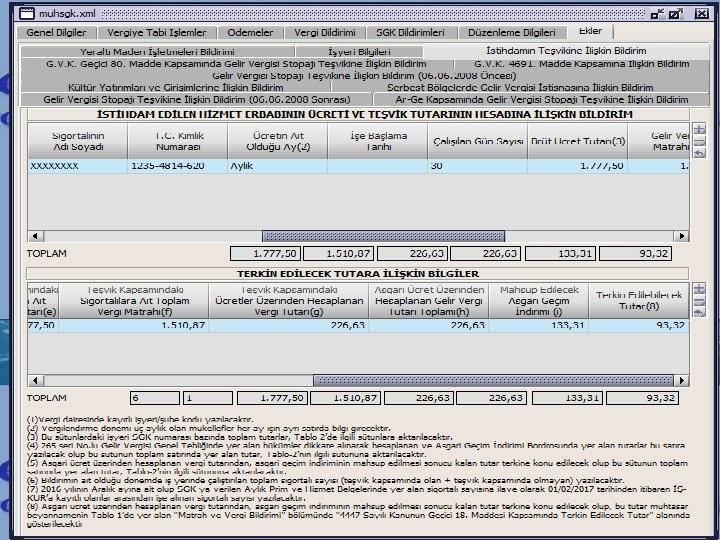Click the cell showing 30 days
This screenshot has width=720, height=540.
[478, 166]
